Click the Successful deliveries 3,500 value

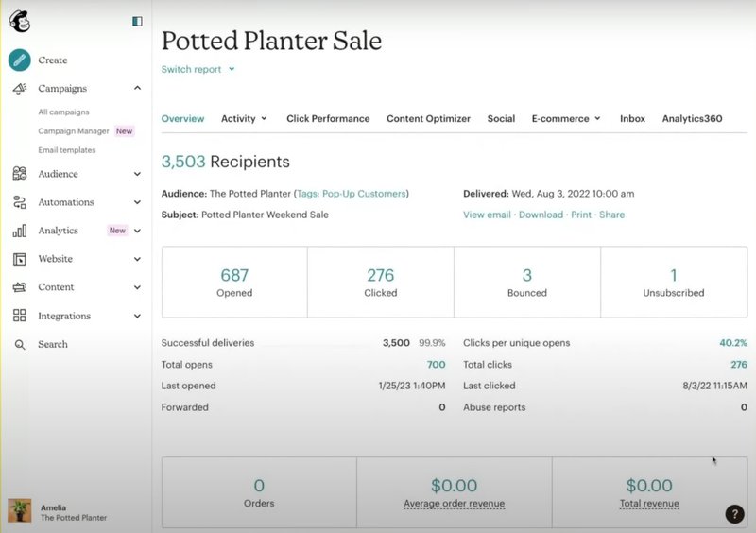[x=396, y=343]
